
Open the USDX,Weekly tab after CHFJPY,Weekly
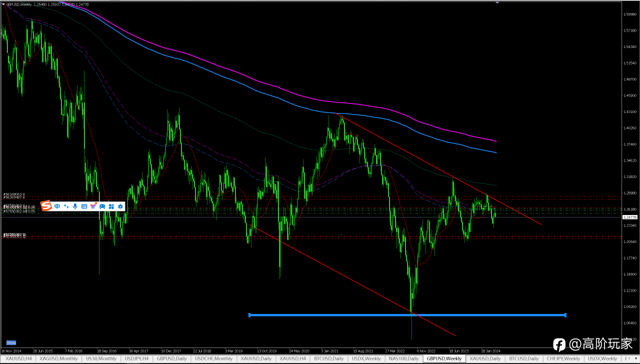coord(602,358)
